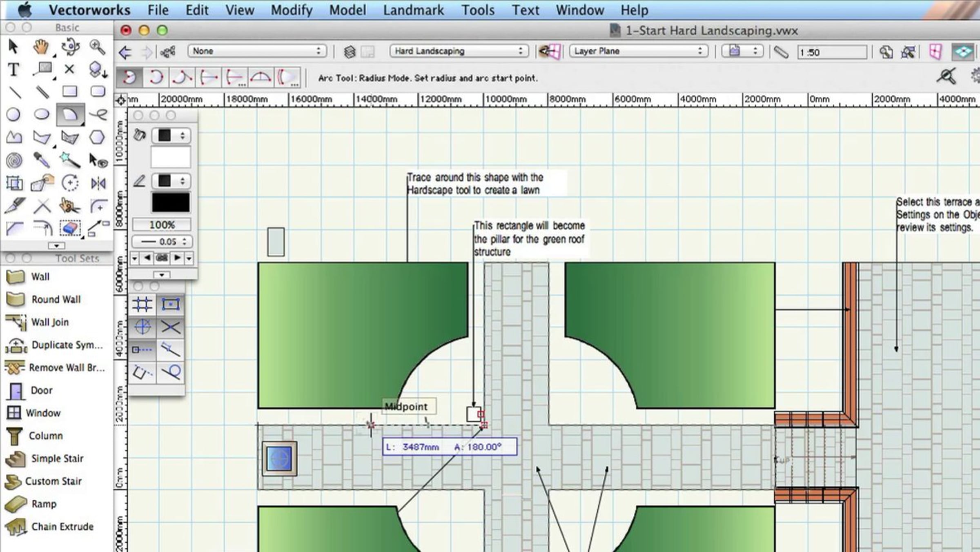This screenshot has width=980, height=552.
Task: Open the Layer Plane dropdown
Action: point(638,51)
